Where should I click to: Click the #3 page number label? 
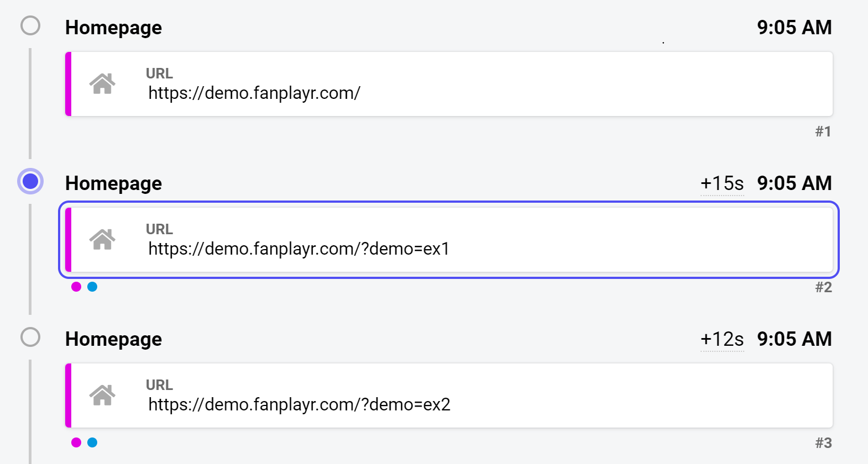[823, 443]
